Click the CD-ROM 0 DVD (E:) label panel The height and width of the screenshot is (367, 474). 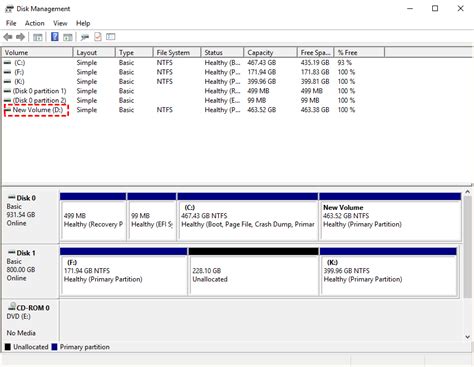(31, 320)
